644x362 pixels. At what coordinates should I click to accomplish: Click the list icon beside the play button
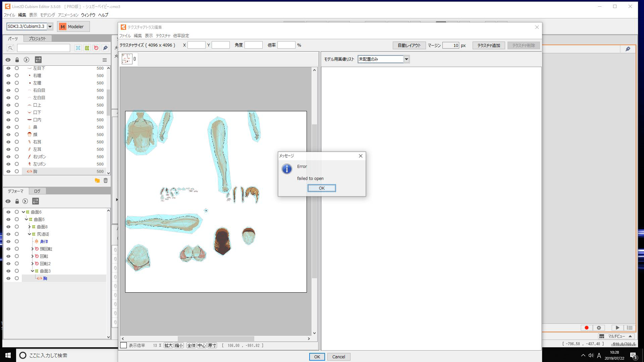[x=630, y=328]
